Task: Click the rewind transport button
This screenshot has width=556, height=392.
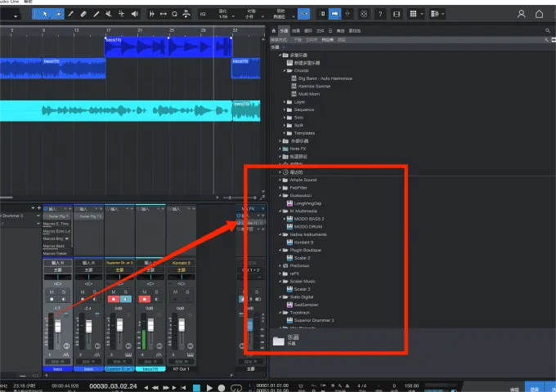Action: point(155,388)
